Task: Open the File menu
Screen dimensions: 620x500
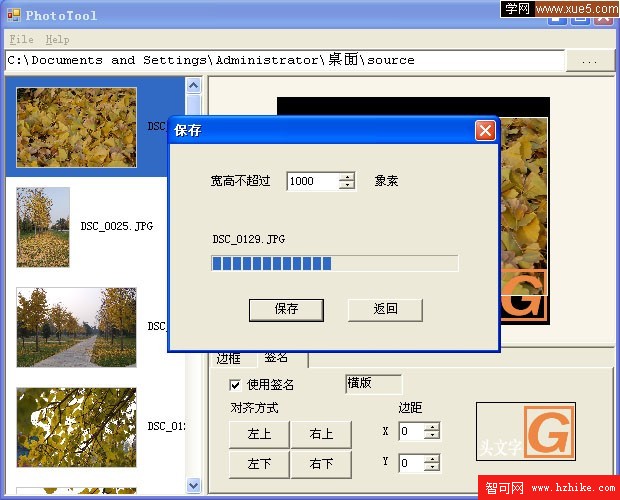Action: [21, 40]
